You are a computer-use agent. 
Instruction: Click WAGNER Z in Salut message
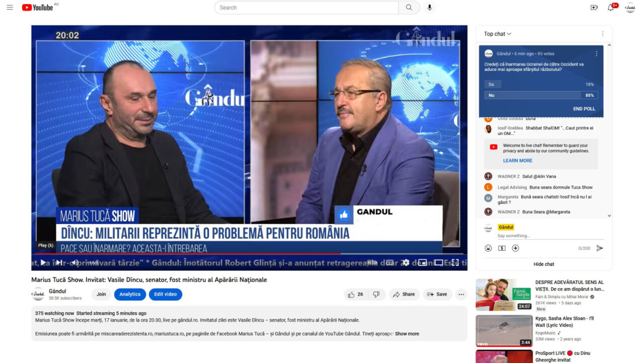[x=509, y=176]
